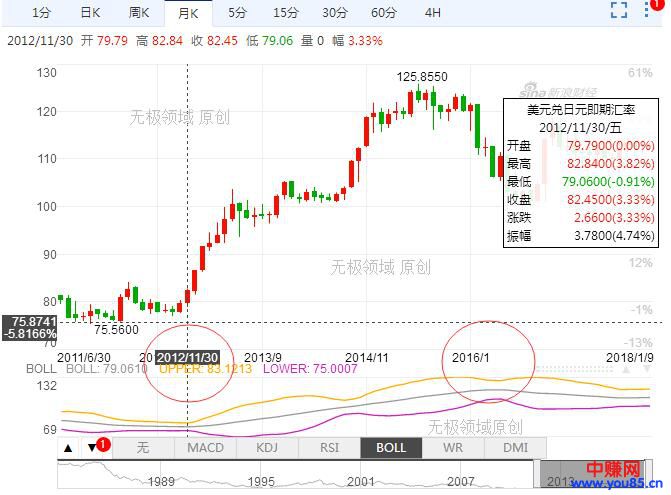Switch to the 60分 interval
This screenshot has height=495, width=671.
coord(384,12)
